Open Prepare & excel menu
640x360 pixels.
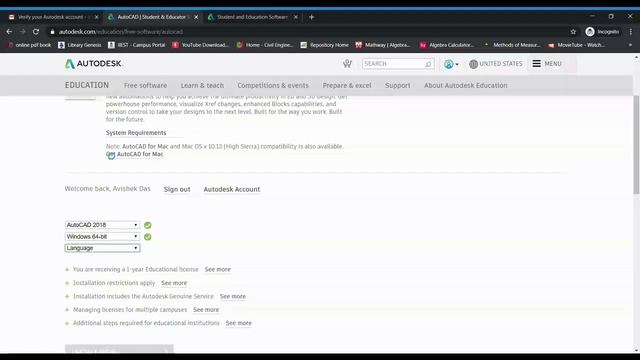[347, 85]
